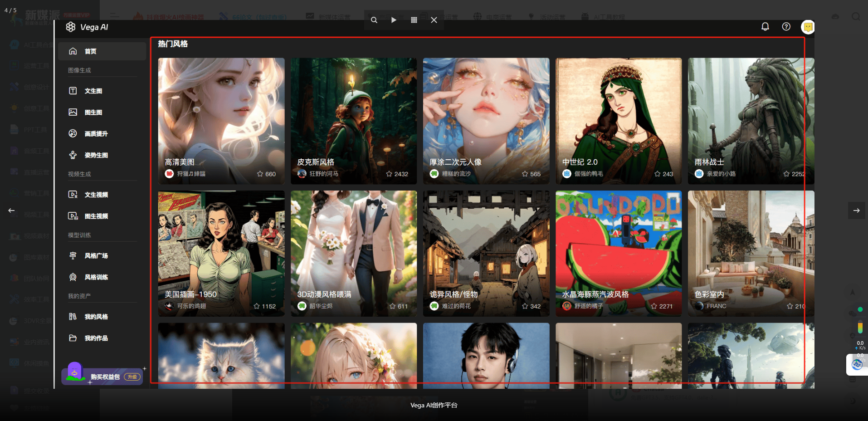Star the 高清美图 style card
This screenshot has width=868, height=421.
click(259, 173)
